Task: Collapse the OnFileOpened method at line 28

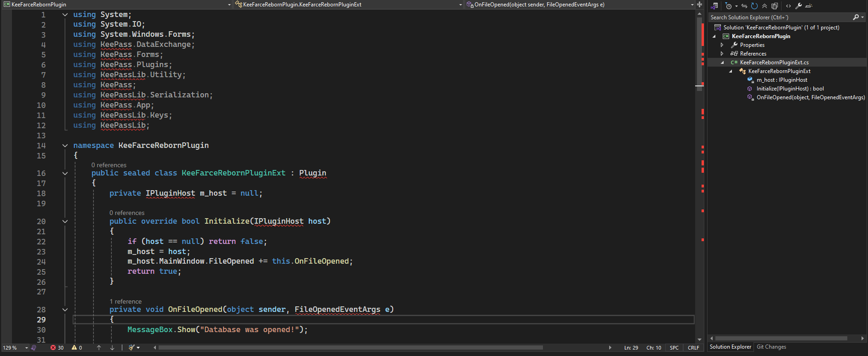Action: click(65, 310)
